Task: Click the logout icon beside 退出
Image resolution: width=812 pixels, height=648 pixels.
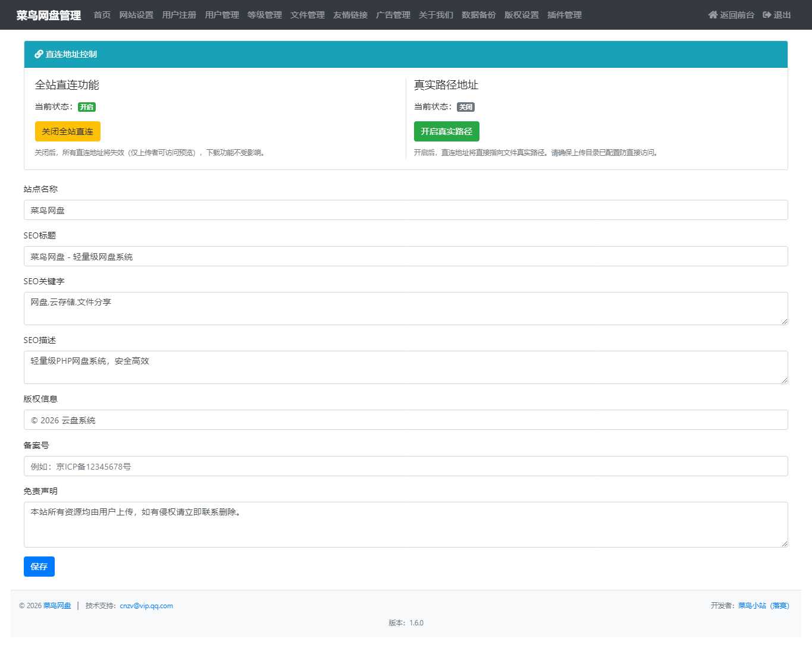Action: coord(767,15)
